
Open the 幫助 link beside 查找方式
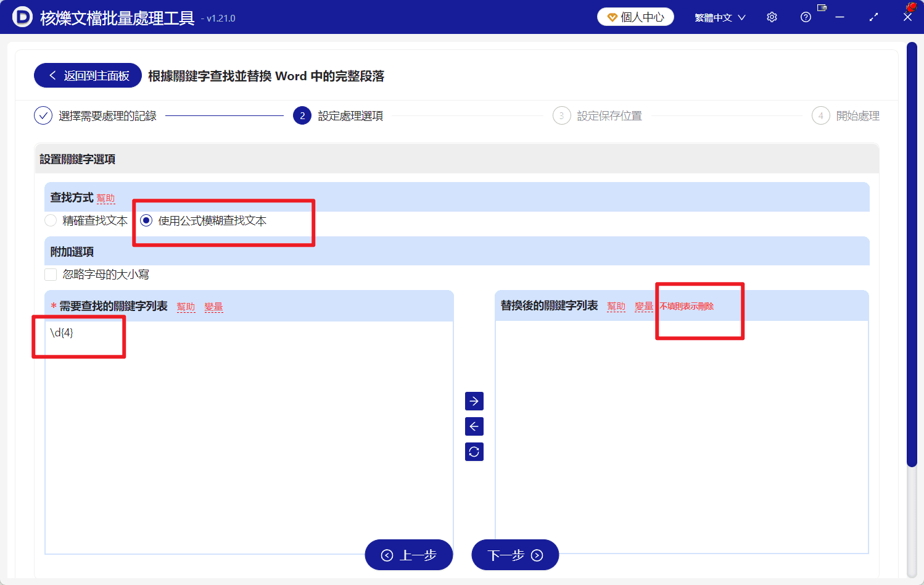[x=105, y=198]
